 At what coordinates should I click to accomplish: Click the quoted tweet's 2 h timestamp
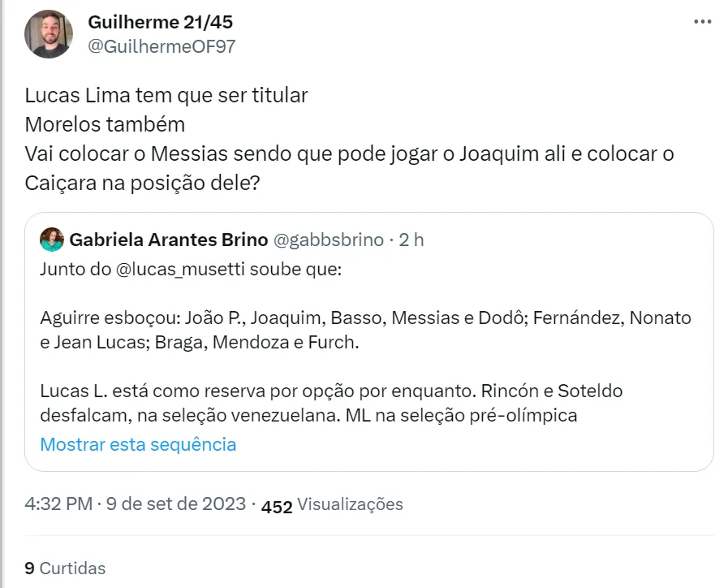pyautogui.click(x=411, y=240)
